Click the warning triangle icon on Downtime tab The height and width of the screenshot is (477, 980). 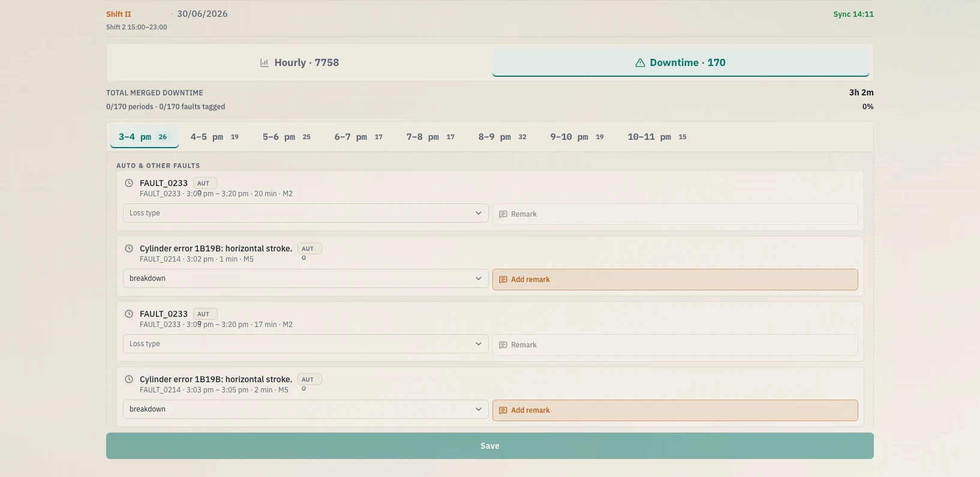(x=640, y=62)
